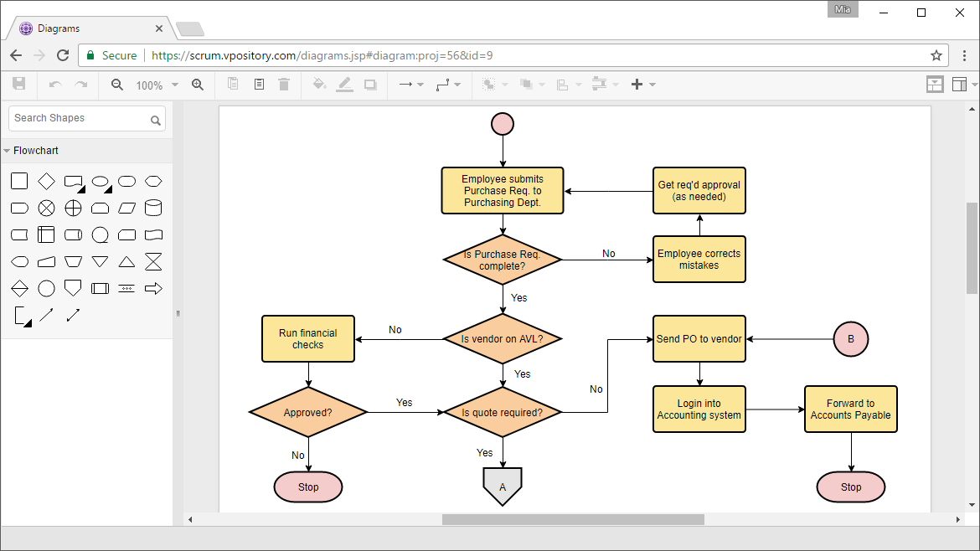Select the internal storage shape
Viewport: 980px width, 551px height.
click(46, 234)
